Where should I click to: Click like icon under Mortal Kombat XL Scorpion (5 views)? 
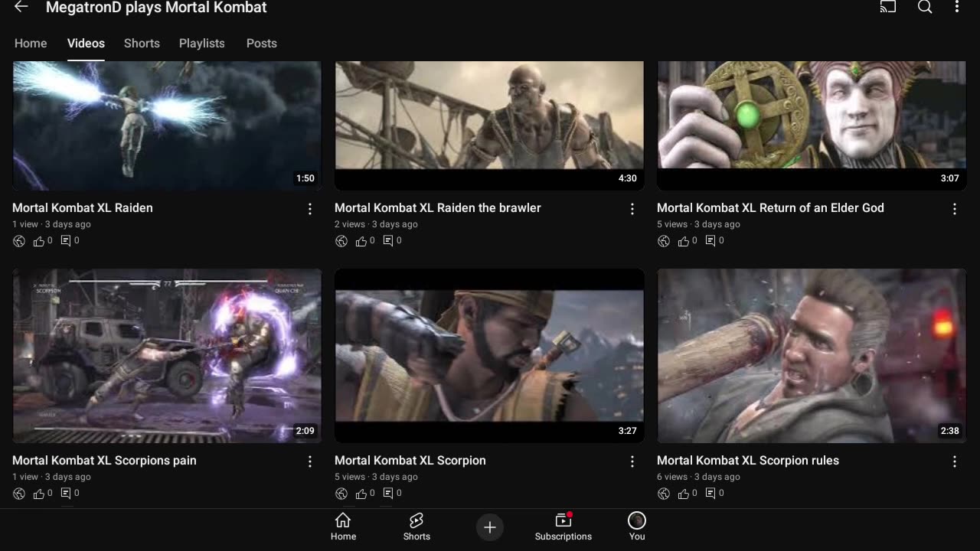click(361, 494)
